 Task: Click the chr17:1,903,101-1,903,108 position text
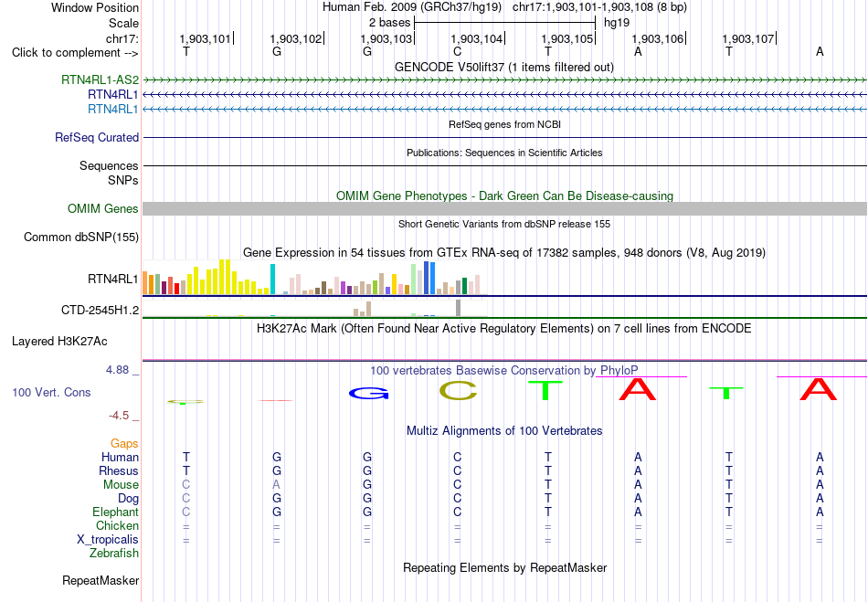pyautogui.click(x=599, y=7)
